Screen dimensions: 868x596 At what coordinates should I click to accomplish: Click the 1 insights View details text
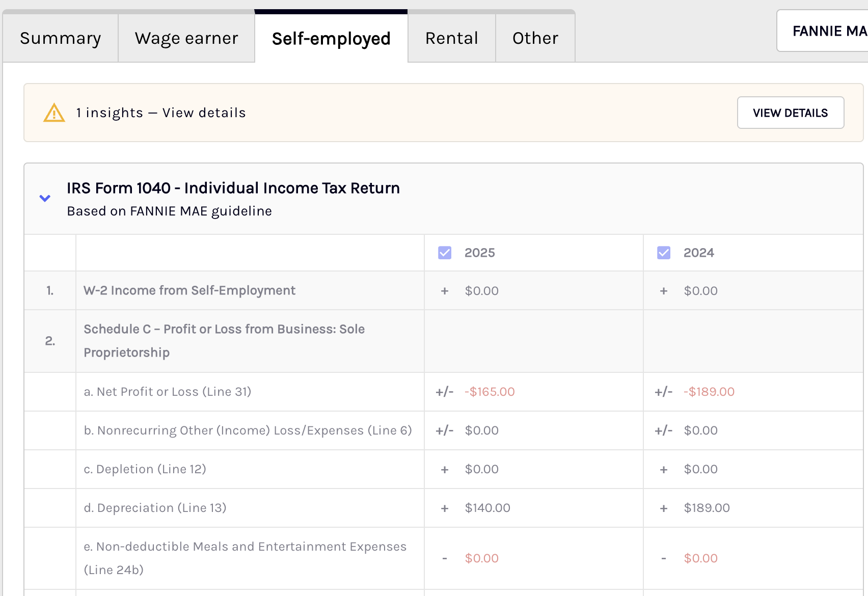pyautogui.click(x=161, y=113)
